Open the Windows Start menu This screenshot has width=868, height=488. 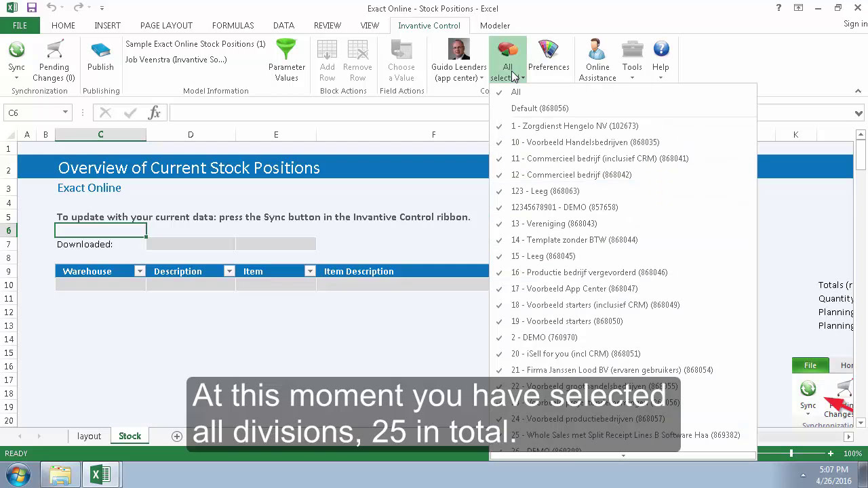point(18,474)
